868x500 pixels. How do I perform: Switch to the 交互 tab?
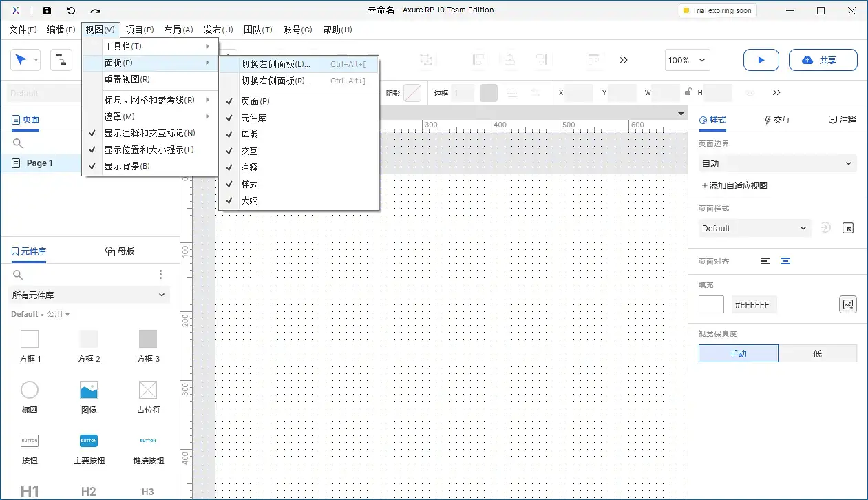776,119
